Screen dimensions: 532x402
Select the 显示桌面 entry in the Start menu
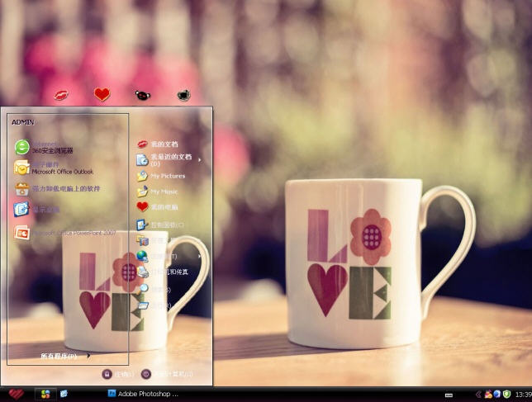(x=36, y=210)
